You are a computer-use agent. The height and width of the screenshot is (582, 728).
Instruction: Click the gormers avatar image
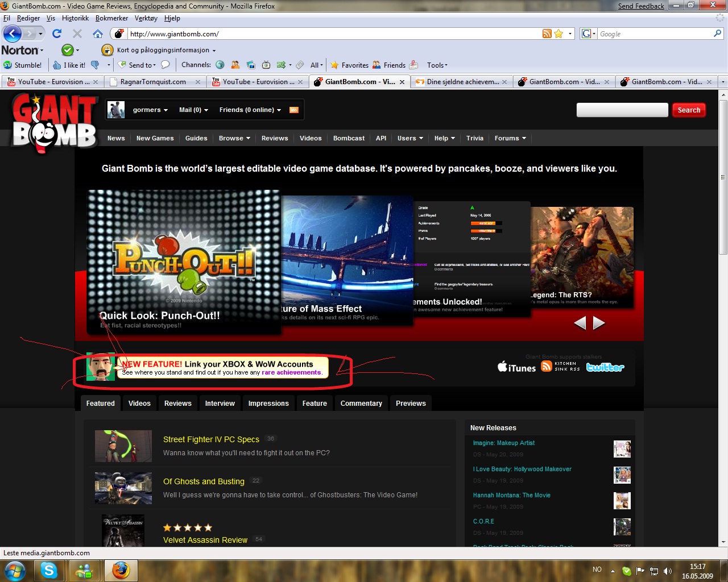click(116, 110)
